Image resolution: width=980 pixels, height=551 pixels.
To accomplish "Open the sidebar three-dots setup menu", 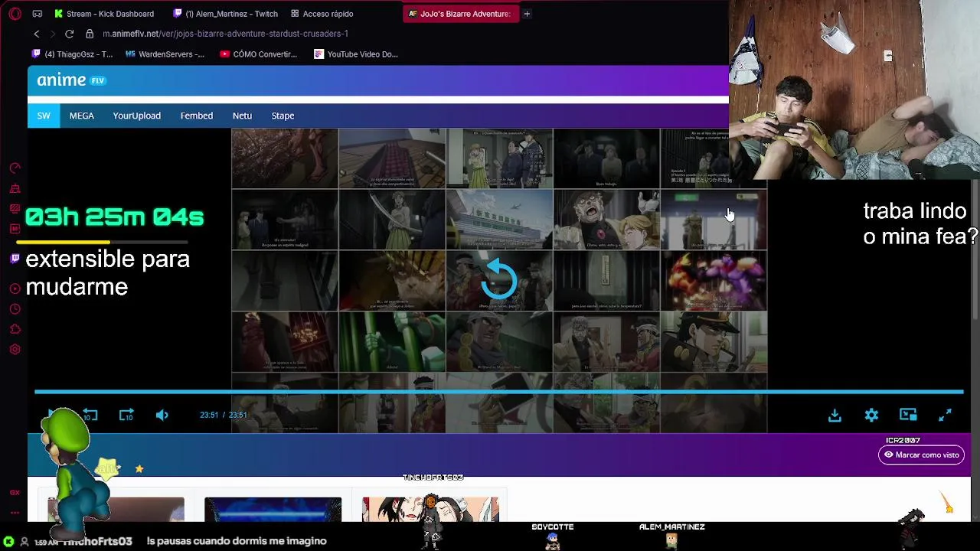I will [x=15, y=513].
